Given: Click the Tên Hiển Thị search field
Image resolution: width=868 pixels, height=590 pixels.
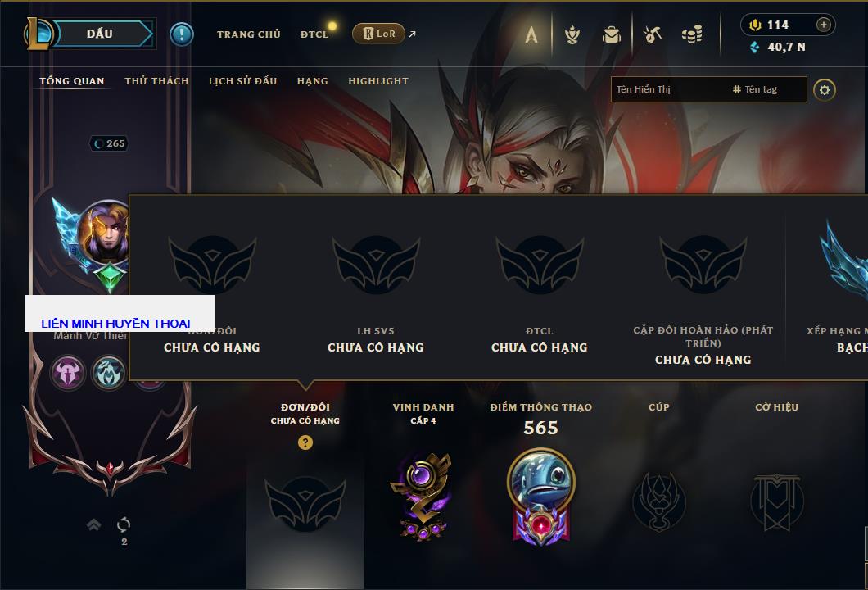Looking at the screenshot, I should tap(670, 89).
